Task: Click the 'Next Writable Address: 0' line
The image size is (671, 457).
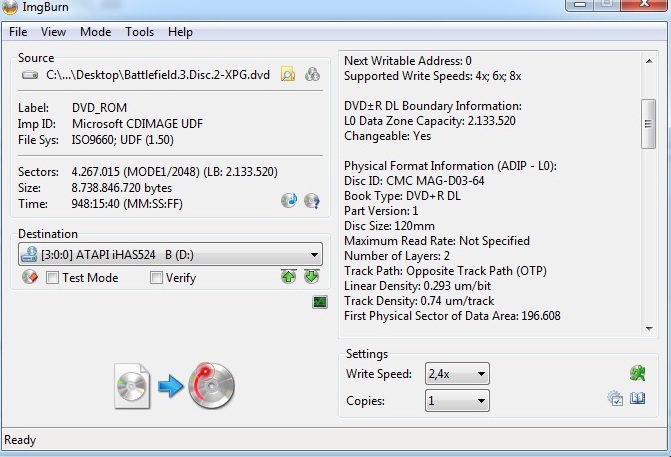Action: click(x=408, y=61)
